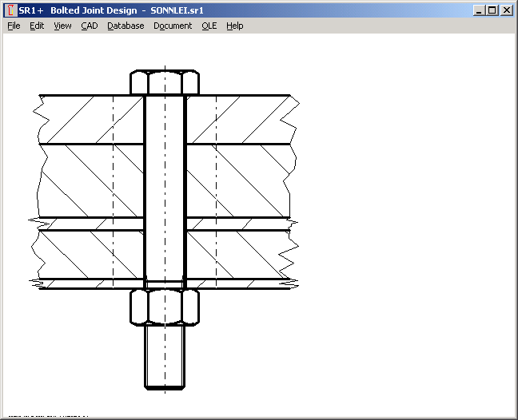The height and width of the screenshot is (420, 518).
Task: Open the File menu
Action: pos(14,26)
